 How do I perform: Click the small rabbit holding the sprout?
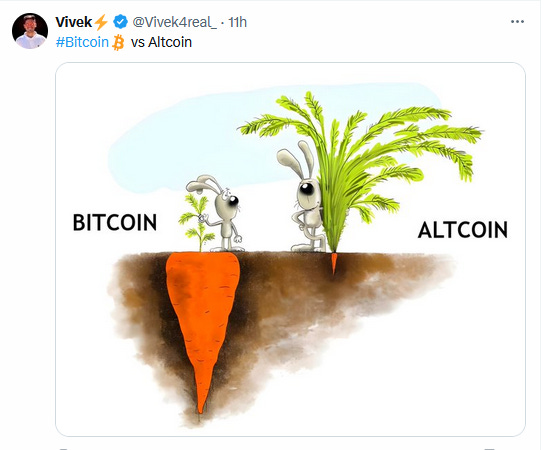tap(220, 214)
